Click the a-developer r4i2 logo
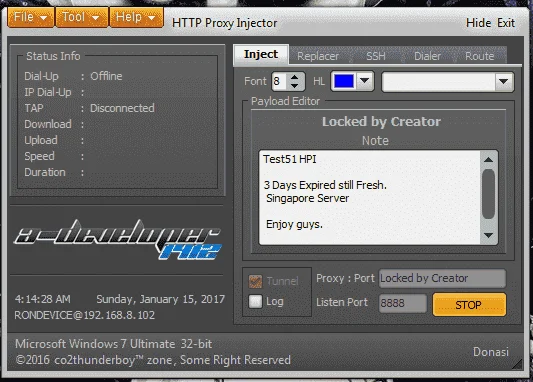533x382 pixels. 118,240
